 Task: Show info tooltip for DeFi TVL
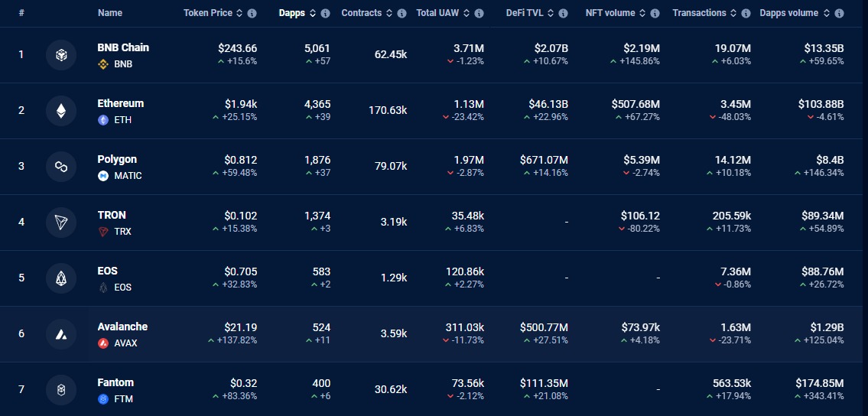[564, 13]
